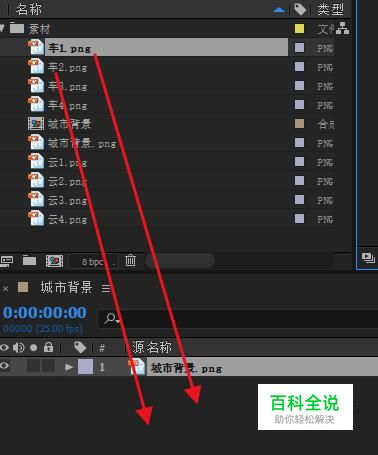378x455 pixels.
Task: Click the label tag column header
Action: pyautogui.click(x=300, y=9)
